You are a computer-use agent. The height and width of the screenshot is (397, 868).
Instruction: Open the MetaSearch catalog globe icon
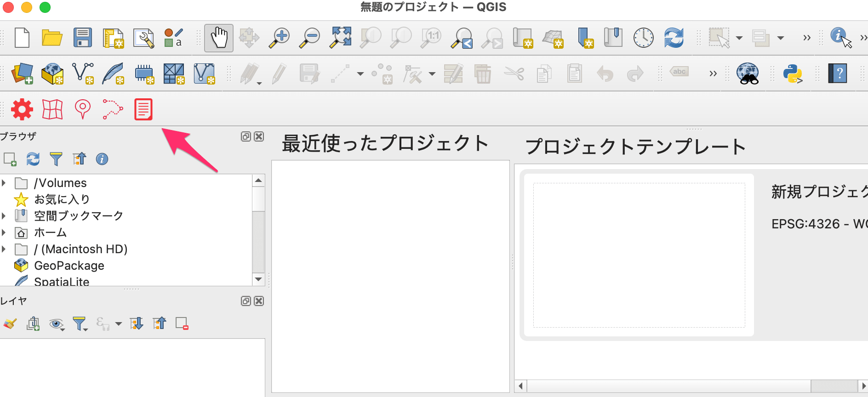(748, 74)
